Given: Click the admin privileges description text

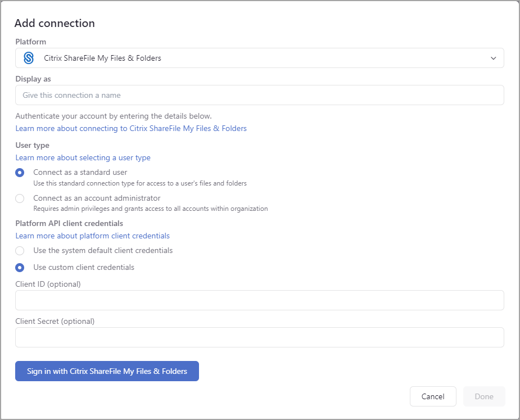Looking at the screenshot, I should point(150,209).
